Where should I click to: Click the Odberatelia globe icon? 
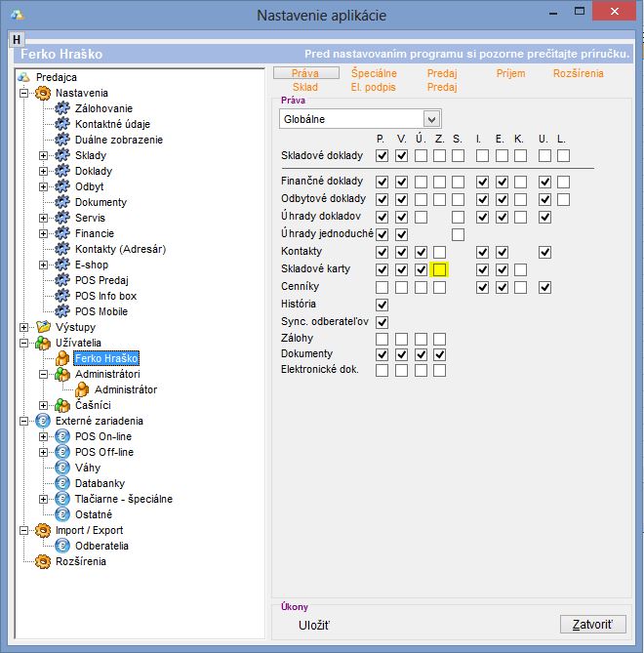tap(63, 546)
